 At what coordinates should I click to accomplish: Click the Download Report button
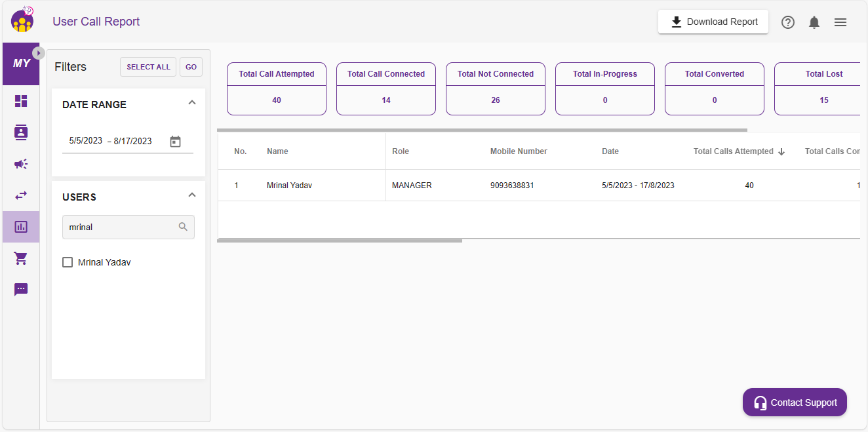tap(713, 22)
